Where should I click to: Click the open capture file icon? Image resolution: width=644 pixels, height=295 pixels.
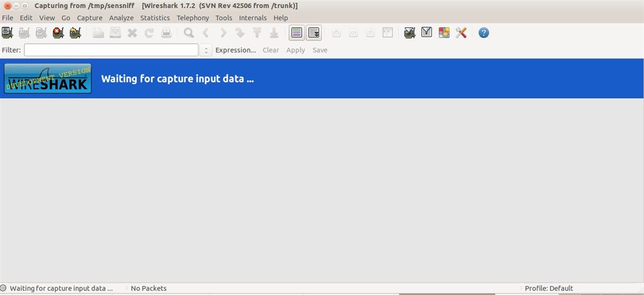(x=98, y=33)
